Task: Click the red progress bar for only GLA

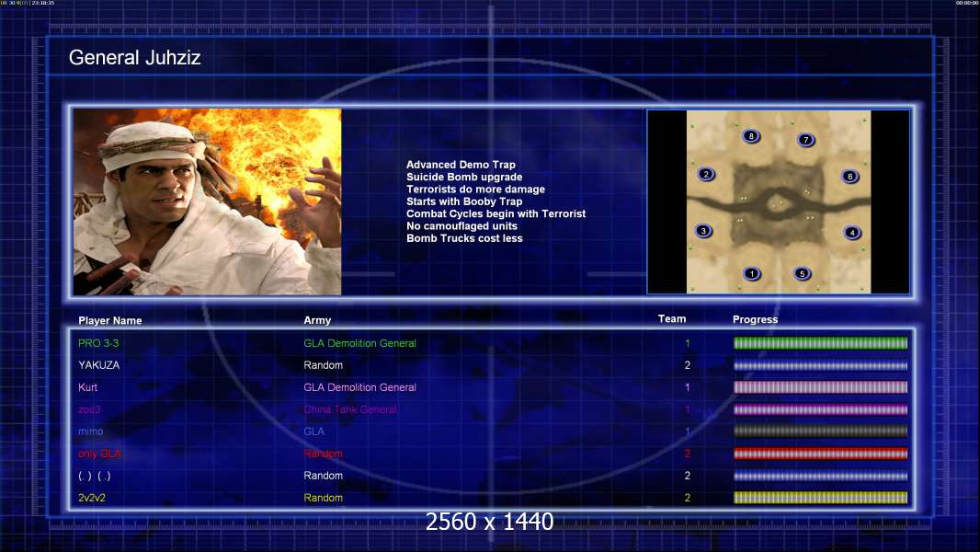Action: 820,454
